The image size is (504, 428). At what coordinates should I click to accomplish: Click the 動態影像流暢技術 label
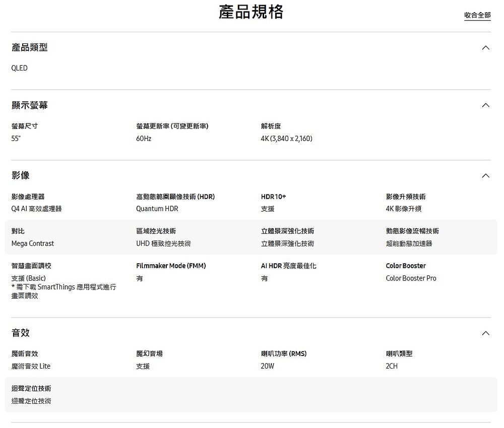pyautogui.click(x=412, y=231)
